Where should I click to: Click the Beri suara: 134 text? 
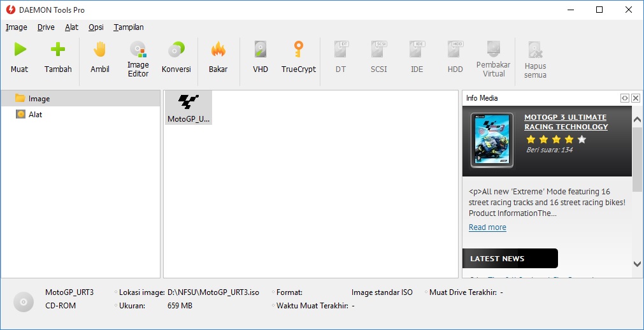click(550, 150)
